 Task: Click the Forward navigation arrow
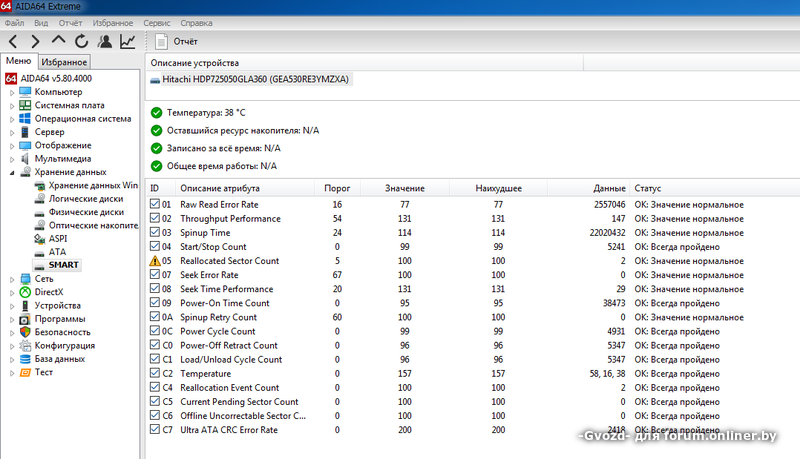tap(35, 41)
